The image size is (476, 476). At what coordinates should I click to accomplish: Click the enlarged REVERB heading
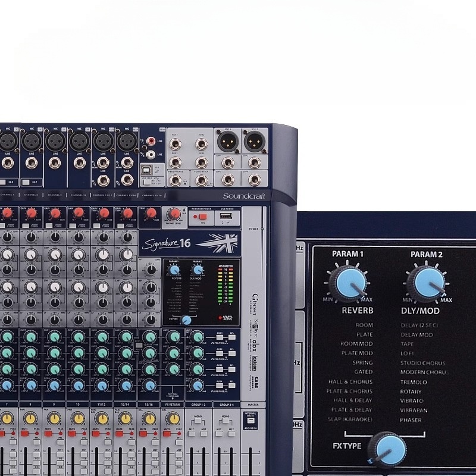tap(358, 311)
